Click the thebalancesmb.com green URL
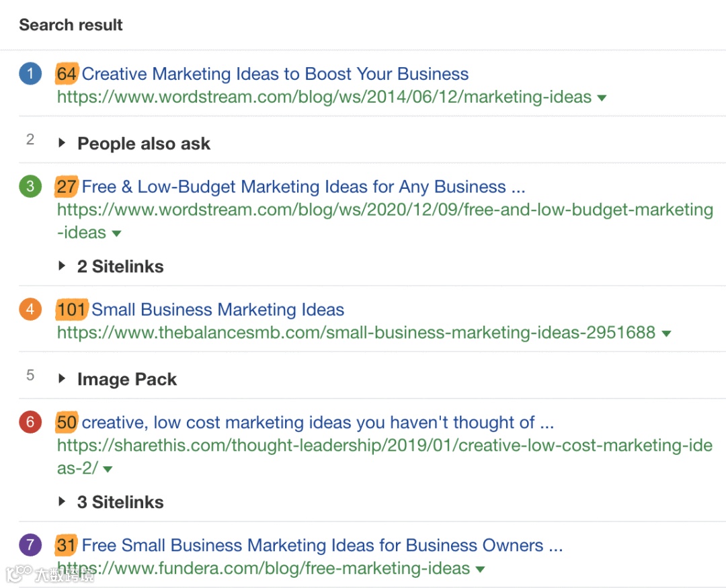The height and width of the screenshot is (588, 726). click(356, 333)
